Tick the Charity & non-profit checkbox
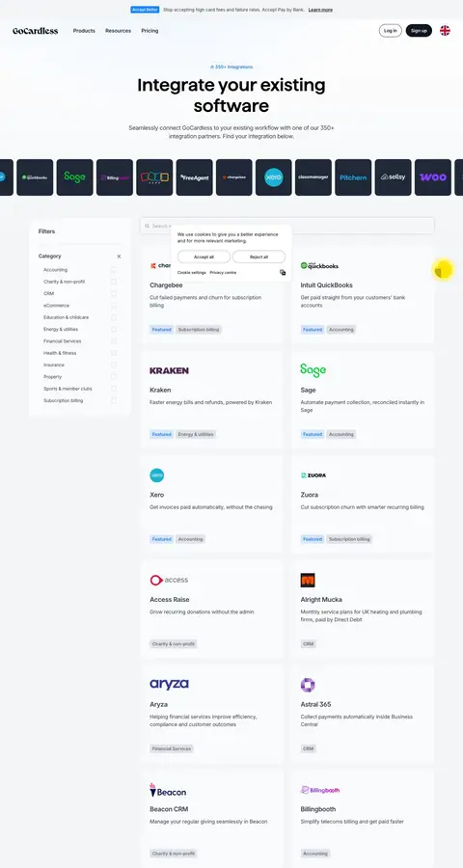This screenshot has height=868, width=463. pyautogui.click(x=114, y=282)
